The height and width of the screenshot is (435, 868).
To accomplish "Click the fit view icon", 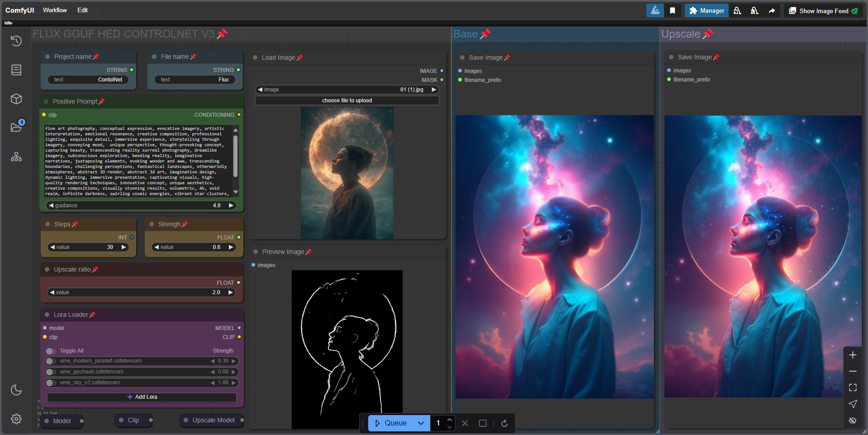I will click(x=853, y=387).
